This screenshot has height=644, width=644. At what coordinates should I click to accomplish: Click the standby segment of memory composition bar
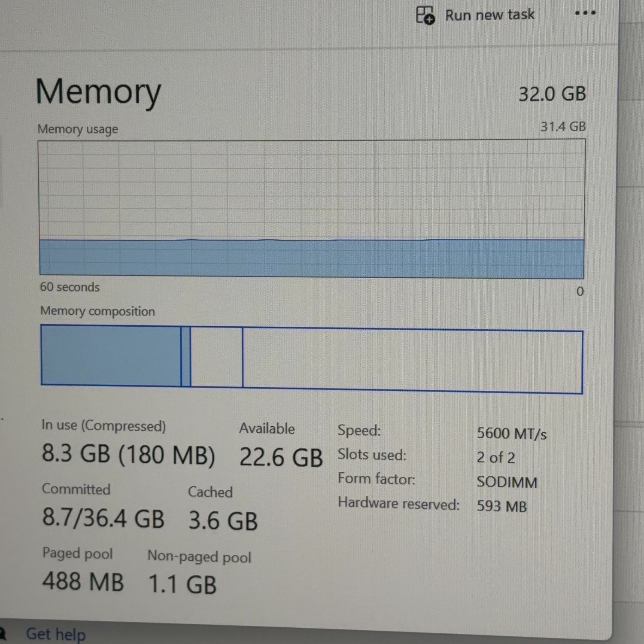click(216, 357)
